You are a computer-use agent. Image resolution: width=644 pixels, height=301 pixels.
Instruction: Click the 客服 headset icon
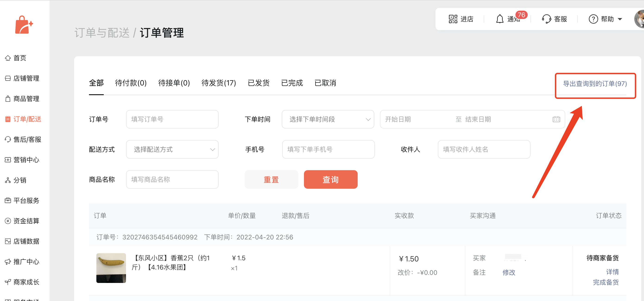click(546, 19)
